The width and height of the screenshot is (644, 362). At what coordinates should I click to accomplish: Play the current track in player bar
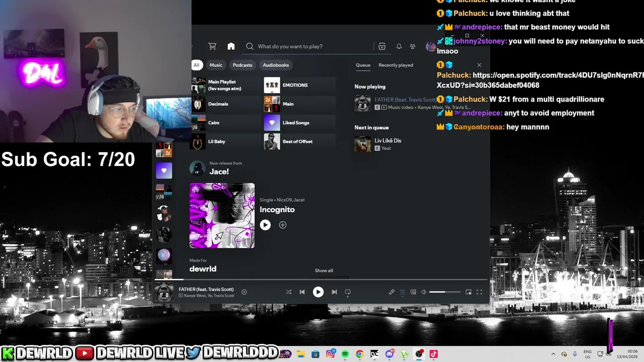coord(318,292)
